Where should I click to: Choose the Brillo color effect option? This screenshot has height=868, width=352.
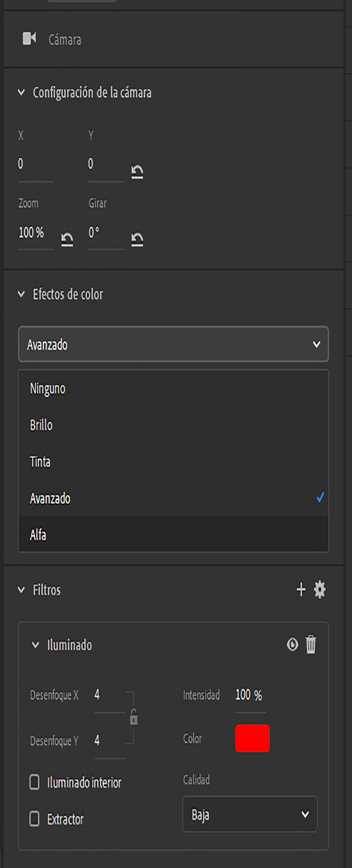(40, 425)
